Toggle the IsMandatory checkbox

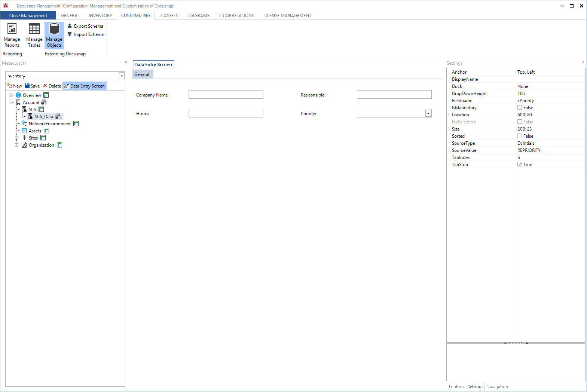(520, 107)
